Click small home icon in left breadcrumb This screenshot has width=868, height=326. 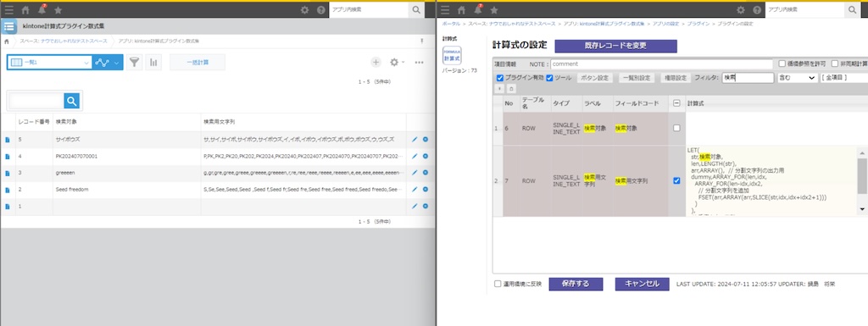tap(6, 41)
